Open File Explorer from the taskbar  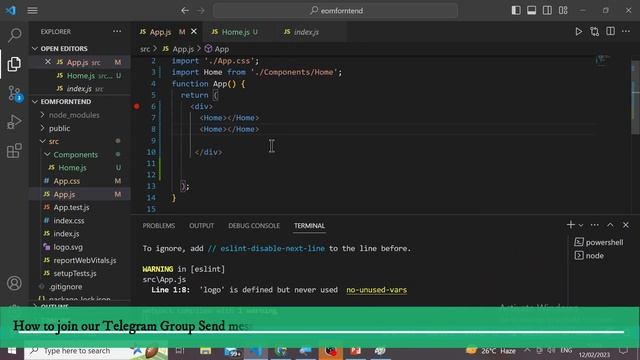pyautogui.click(x=205, y=351)
